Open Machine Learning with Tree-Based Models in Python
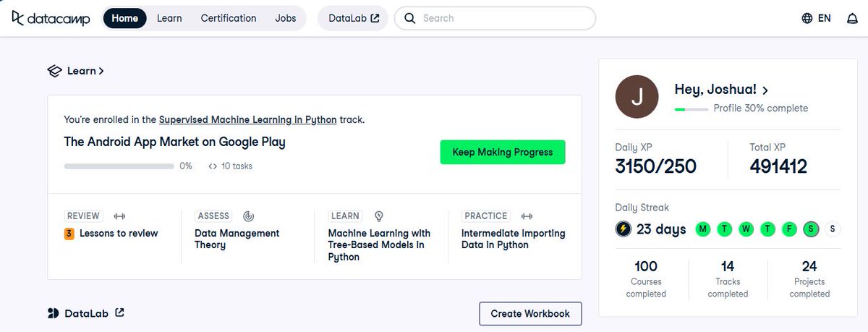 tap(379, 245)
